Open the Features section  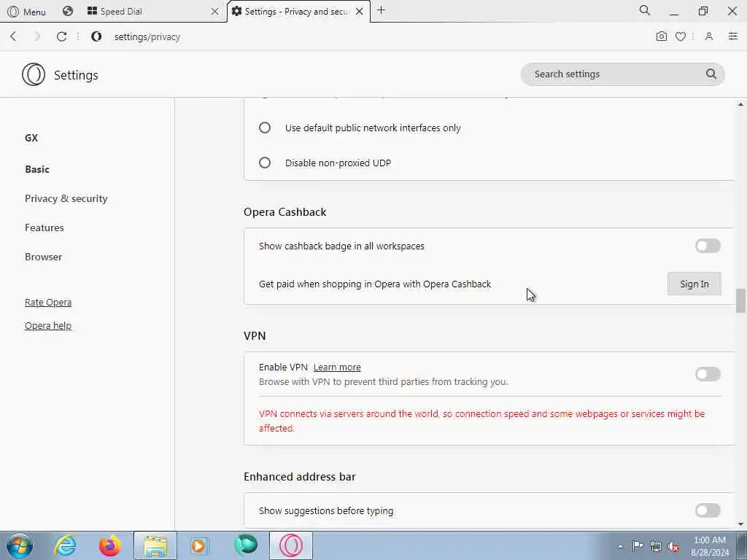pos(44,227)
